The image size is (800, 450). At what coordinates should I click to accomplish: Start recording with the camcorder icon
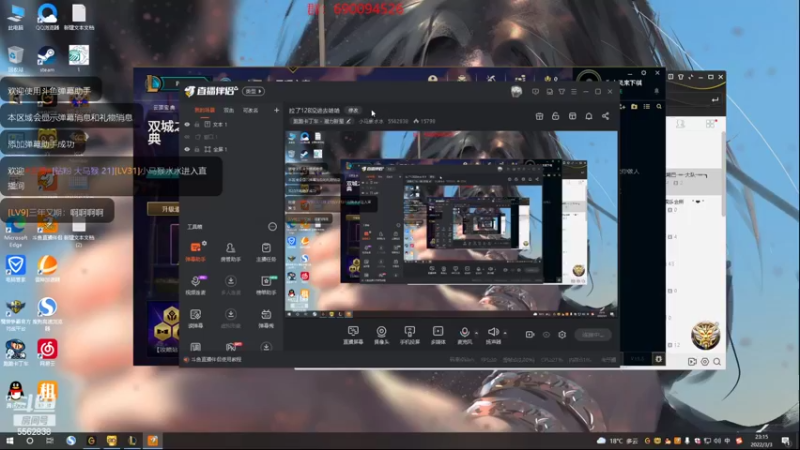click(530, 335)
